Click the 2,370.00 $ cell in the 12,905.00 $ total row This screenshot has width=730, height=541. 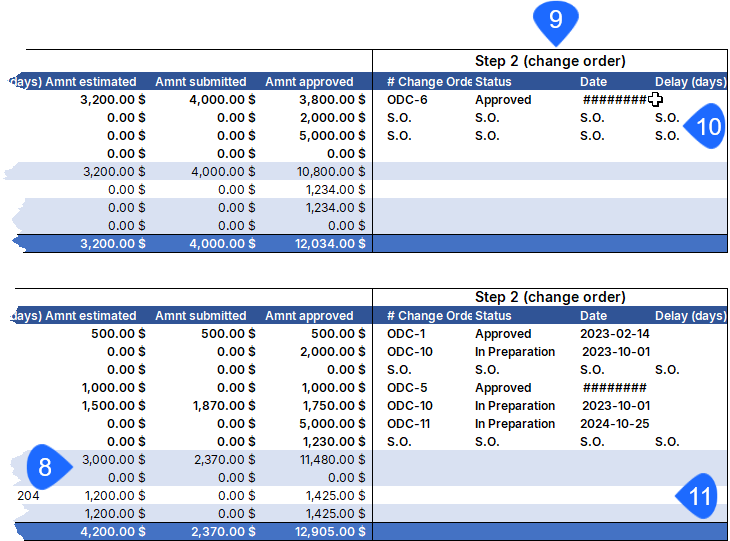[x=223, y=532]
